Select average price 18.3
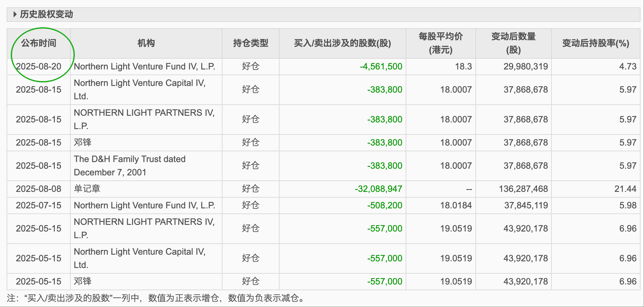Image resolution: width=644 pixels, height=307 pixels. tap(463, 66)
